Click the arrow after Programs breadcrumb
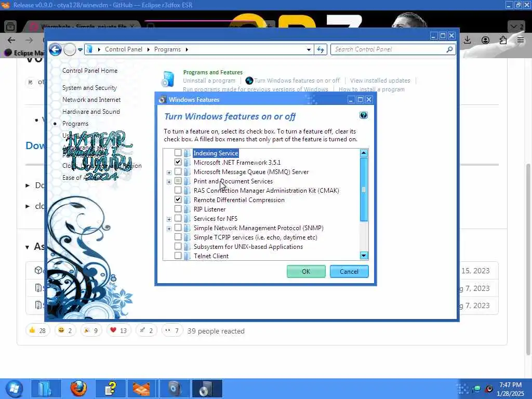The height and width of the screenshot is (399, 532). click(187, 49)
